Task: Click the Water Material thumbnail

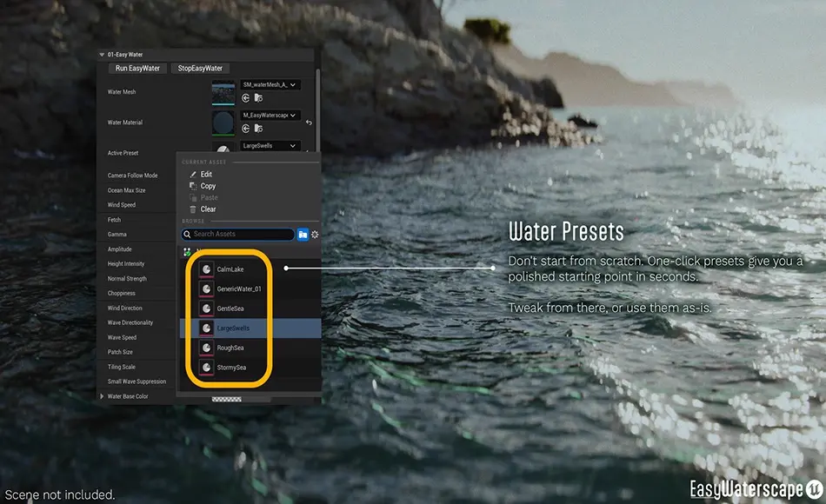Action: click(x=223, y=123)
